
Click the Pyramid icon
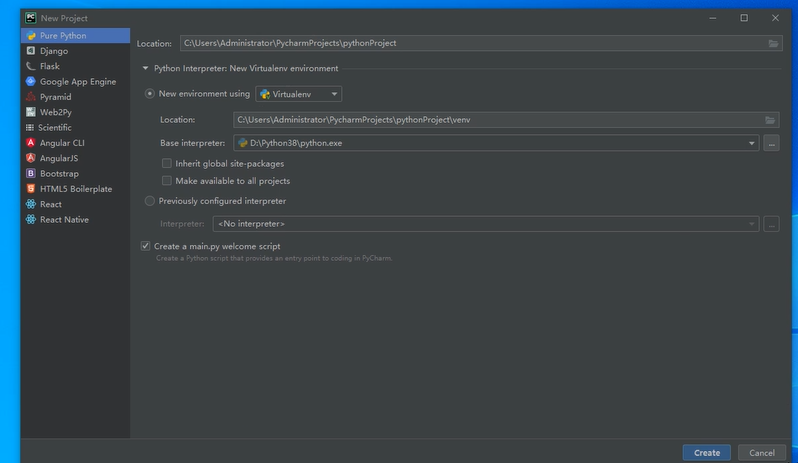coord(31,97)
